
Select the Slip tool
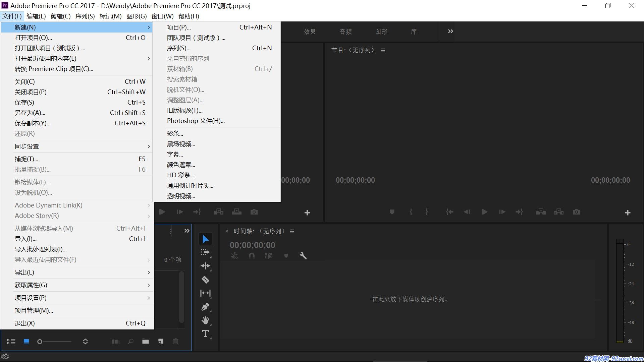205,293
